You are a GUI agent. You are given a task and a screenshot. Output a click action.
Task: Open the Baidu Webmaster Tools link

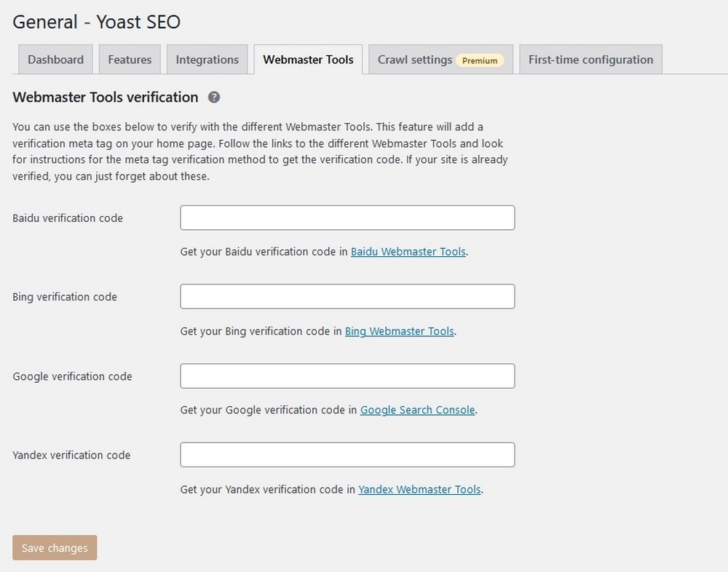(408, 252)
